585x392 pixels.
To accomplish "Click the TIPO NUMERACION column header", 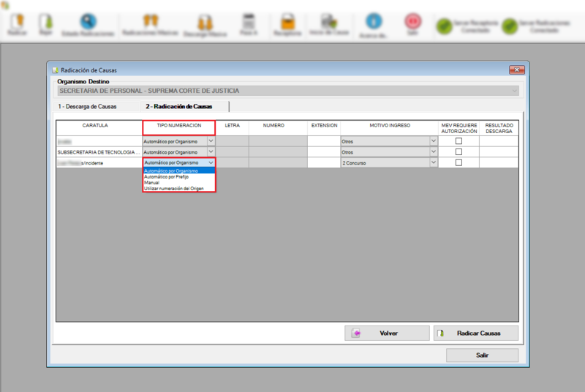I will pyautogui.click(x=179, y=127).
